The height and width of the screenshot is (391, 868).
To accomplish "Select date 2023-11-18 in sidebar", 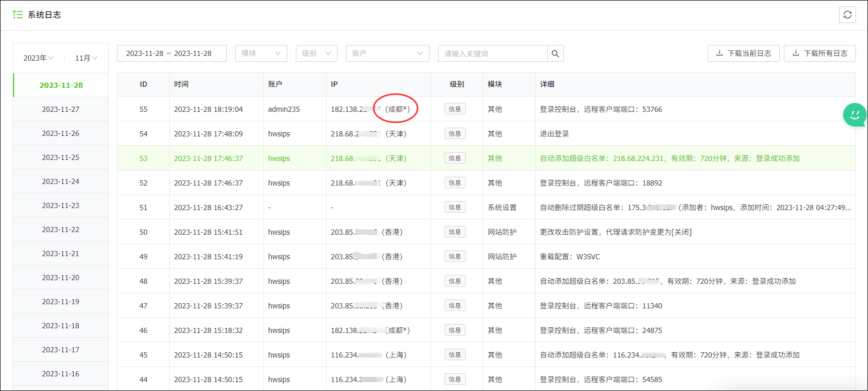I will pos(61,326).
